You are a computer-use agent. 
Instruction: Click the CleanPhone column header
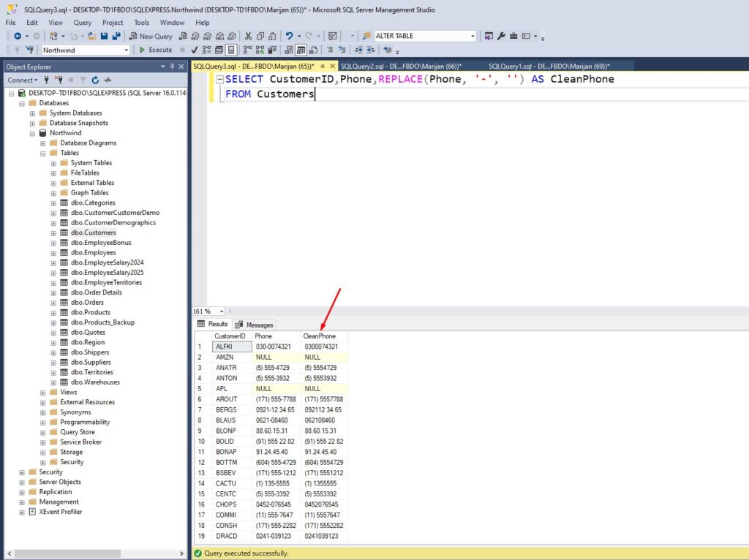324,336
